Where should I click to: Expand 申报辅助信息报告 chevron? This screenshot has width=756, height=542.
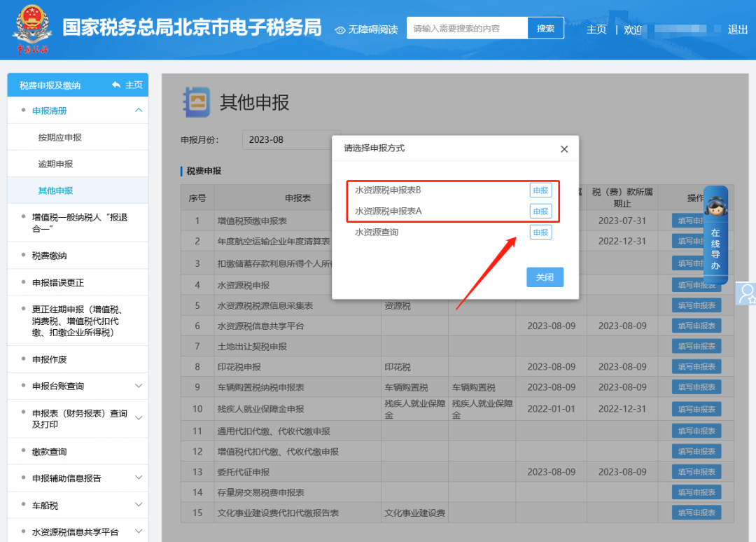click(139, 478)
